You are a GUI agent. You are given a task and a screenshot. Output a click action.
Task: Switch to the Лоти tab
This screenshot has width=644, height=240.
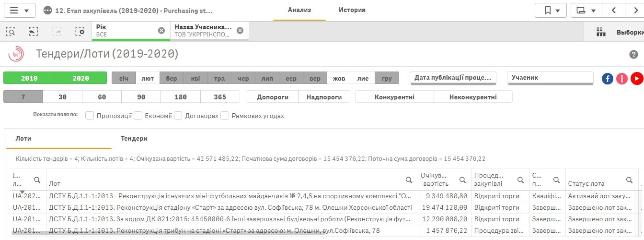[58, 139]
